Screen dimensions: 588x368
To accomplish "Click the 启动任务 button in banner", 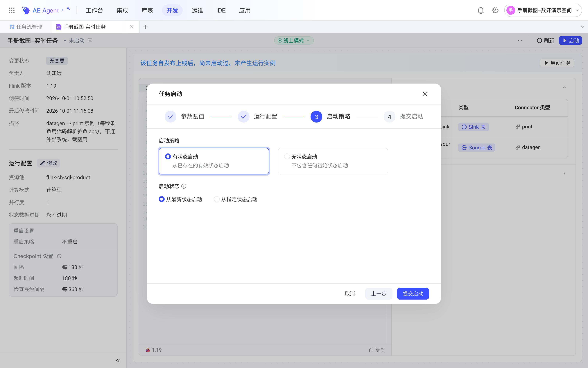I will (557, 63).
